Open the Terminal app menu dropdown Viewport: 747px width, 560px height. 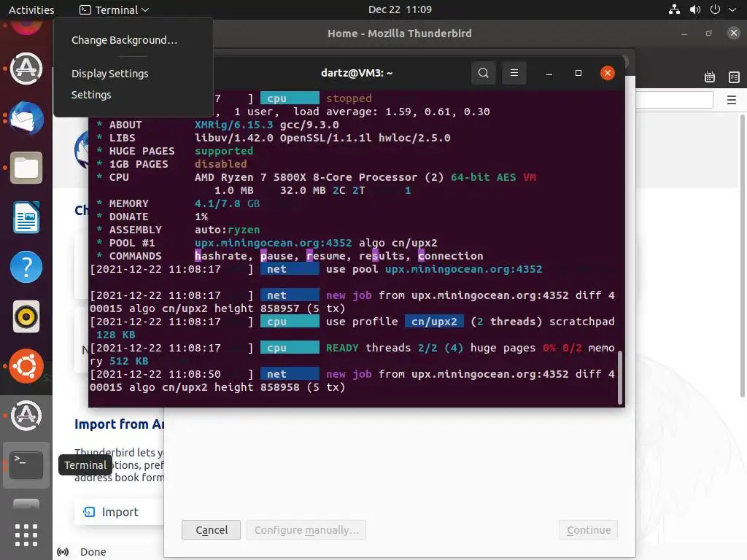(115, 9)
